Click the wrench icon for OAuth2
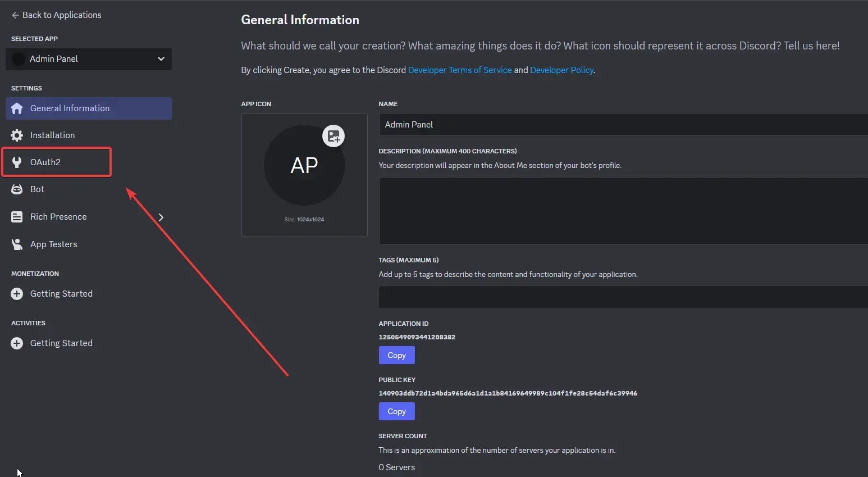868x477 pixels. tap(17, 162)
